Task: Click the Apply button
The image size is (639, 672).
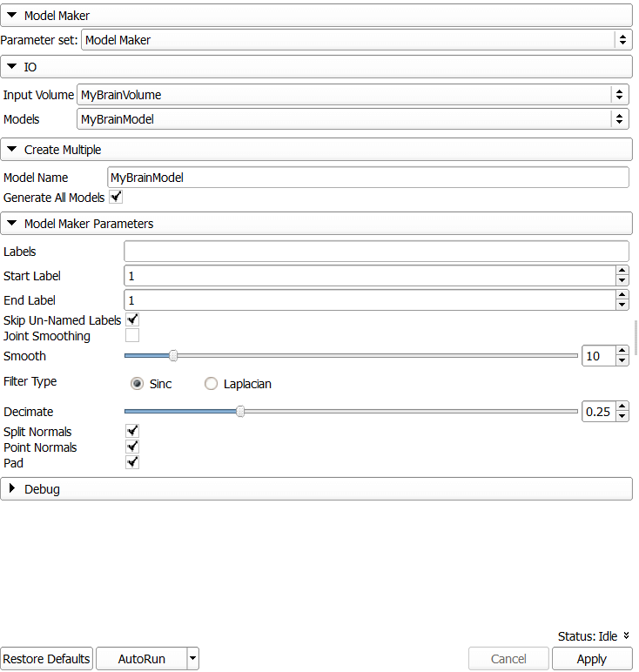Action: (592, 659)
